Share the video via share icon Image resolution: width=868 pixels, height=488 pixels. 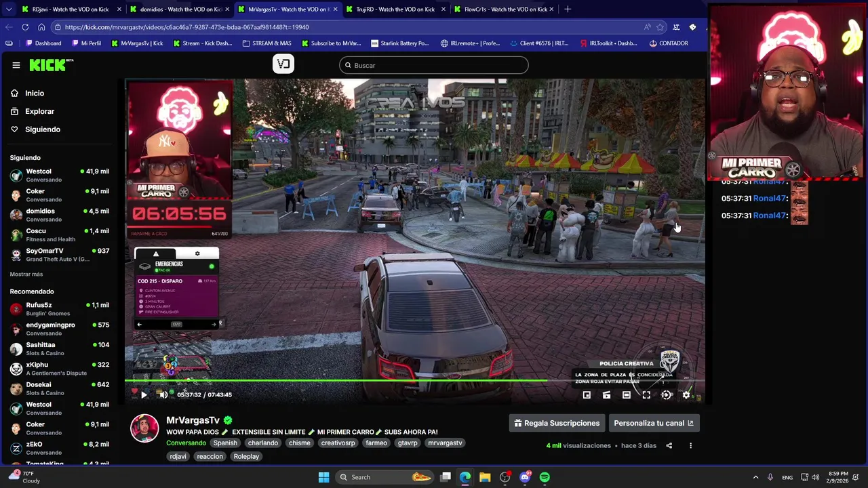click(669, 445)
